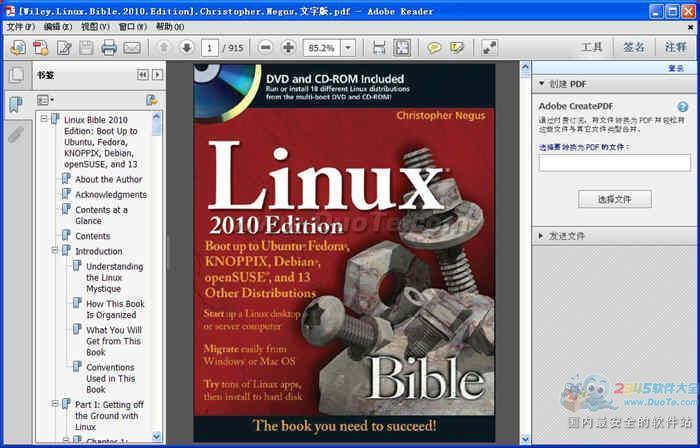Show page thumbnails panel icon
The width and height of the screenshot is (700, 448).
17,75
